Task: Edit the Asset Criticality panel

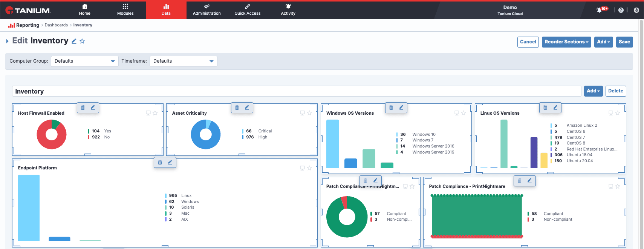Action: point(247,108)
